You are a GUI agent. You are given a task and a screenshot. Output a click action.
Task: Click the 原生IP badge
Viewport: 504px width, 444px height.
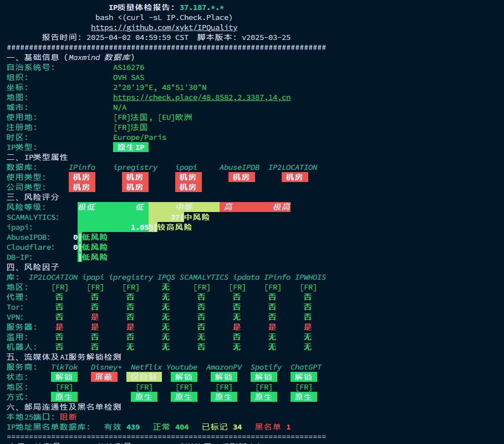click(x=131, y=147)
